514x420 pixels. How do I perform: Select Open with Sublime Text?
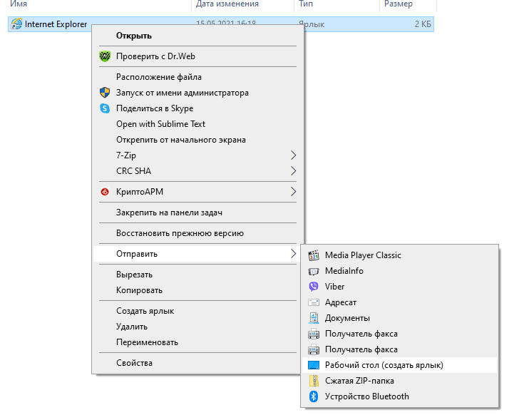coord(197,124)
